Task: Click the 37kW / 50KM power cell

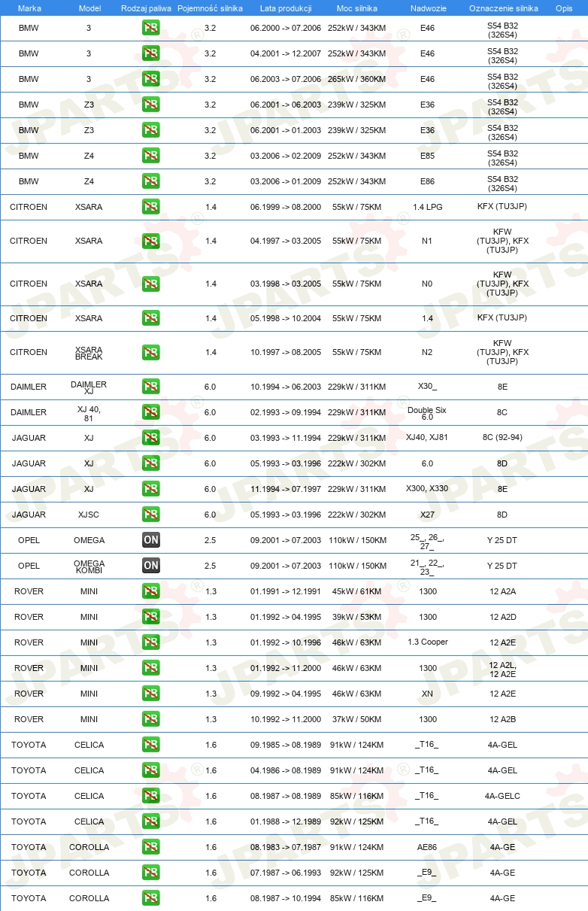Action: [x=357, y=720]
